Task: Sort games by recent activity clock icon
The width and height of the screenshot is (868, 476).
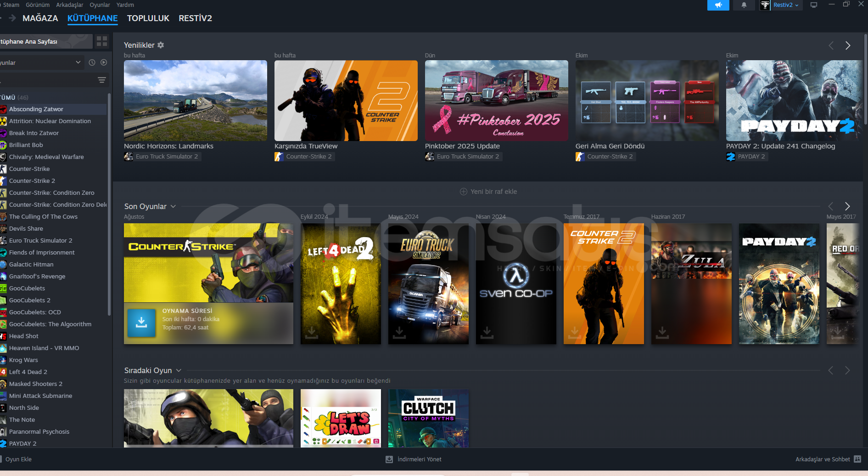Action: (92, 62)
